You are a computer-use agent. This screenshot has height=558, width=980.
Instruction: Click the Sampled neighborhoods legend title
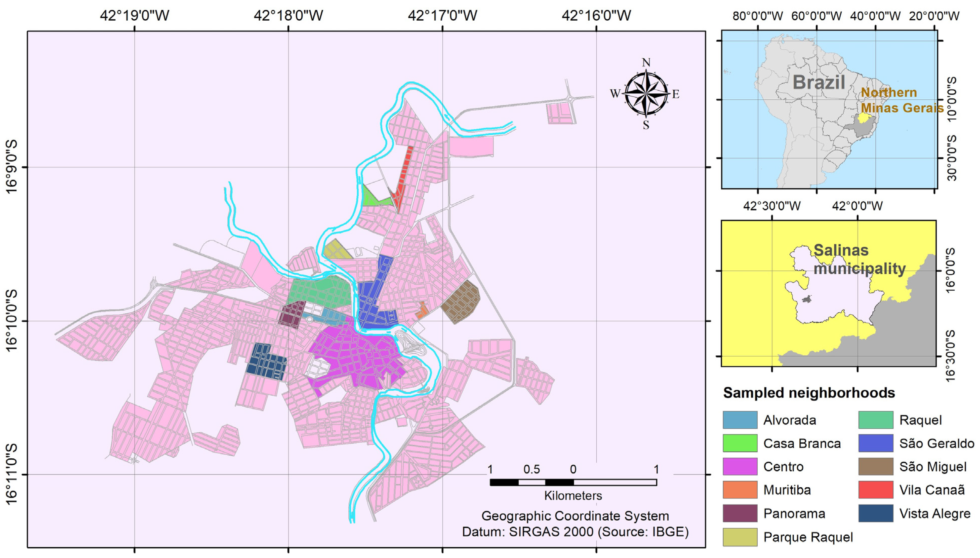pos(809,393)
